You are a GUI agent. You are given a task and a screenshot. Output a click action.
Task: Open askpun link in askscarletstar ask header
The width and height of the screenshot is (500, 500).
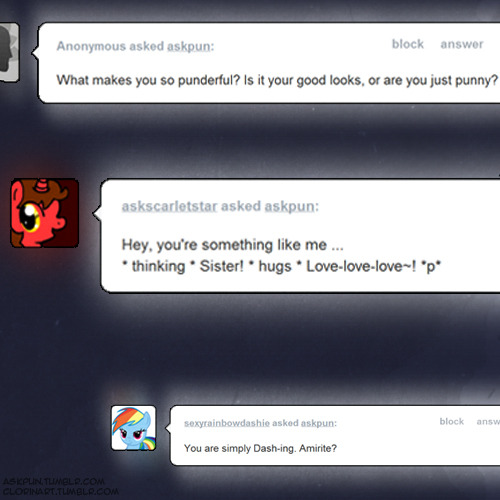(x=290, y=206)
